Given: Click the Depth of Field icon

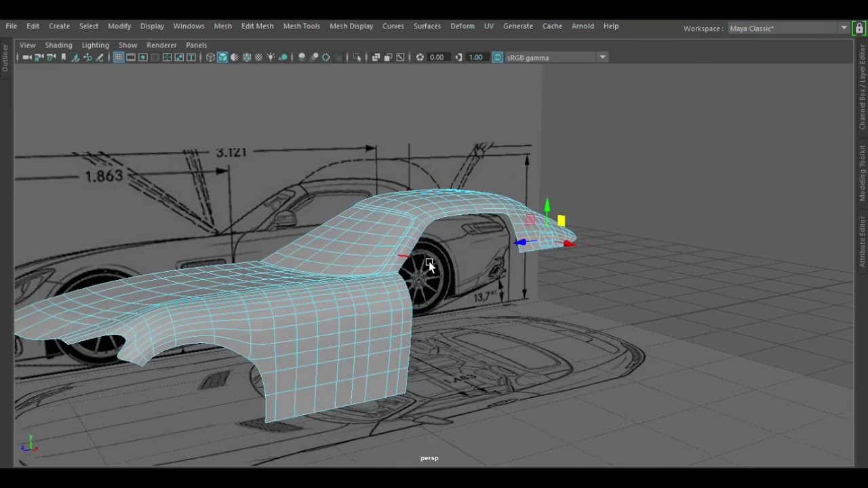Looking at the screenshot, I should pyautogui.click(x=338, y=58).
